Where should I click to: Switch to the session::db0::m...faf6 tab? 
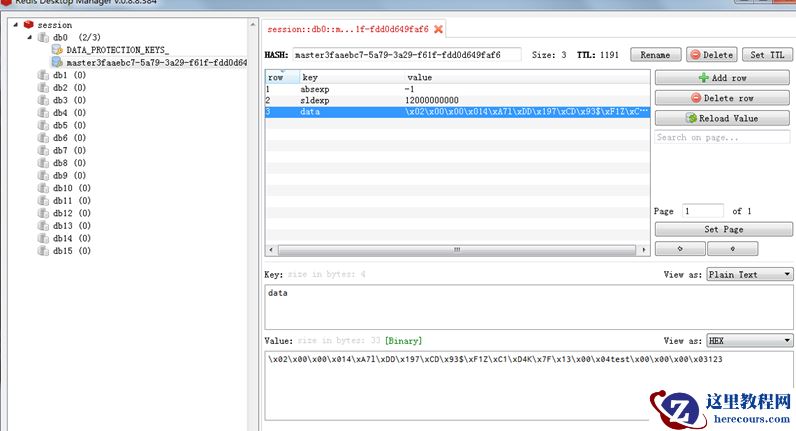click(348, 29)
